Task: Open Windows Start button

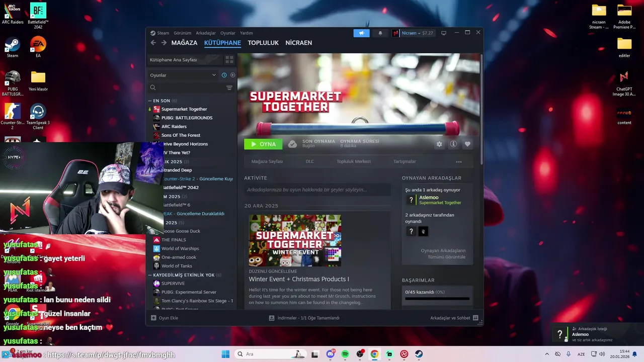Action: (x=225, y=354)
